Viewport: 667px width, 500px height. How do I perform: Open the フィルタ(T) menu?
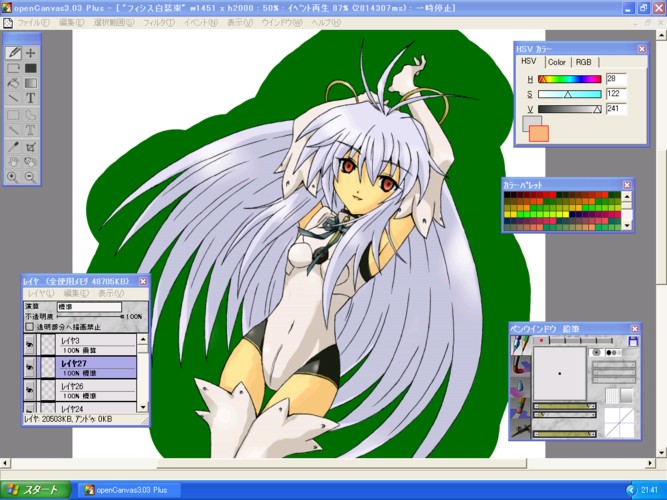[x=159, y=23]
